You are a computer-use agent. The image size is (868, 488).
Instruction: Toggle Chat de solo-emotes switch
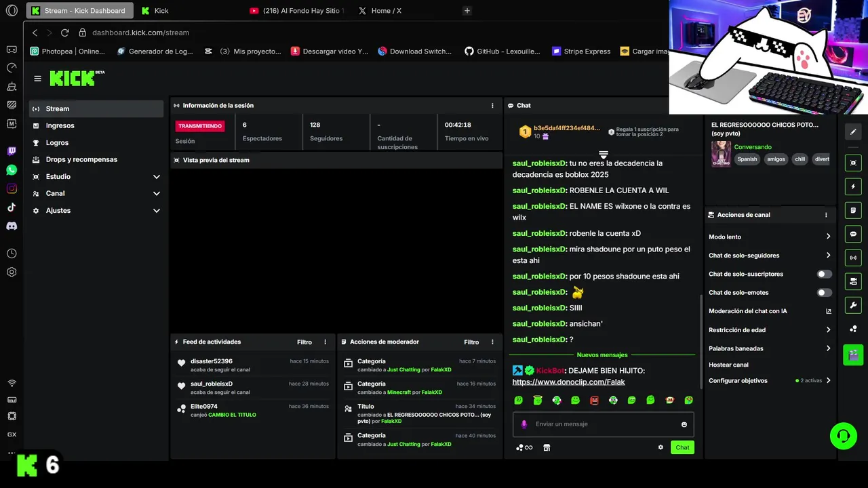[824, 293]
